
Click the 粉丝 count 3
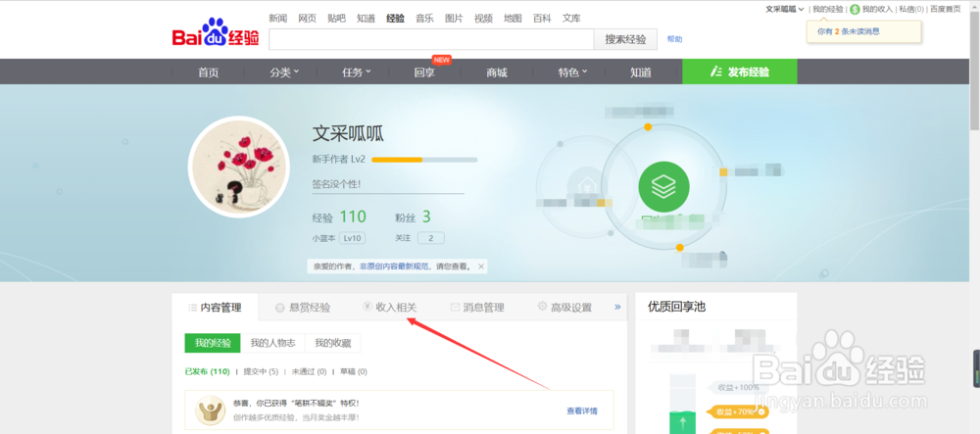[426, 217]
